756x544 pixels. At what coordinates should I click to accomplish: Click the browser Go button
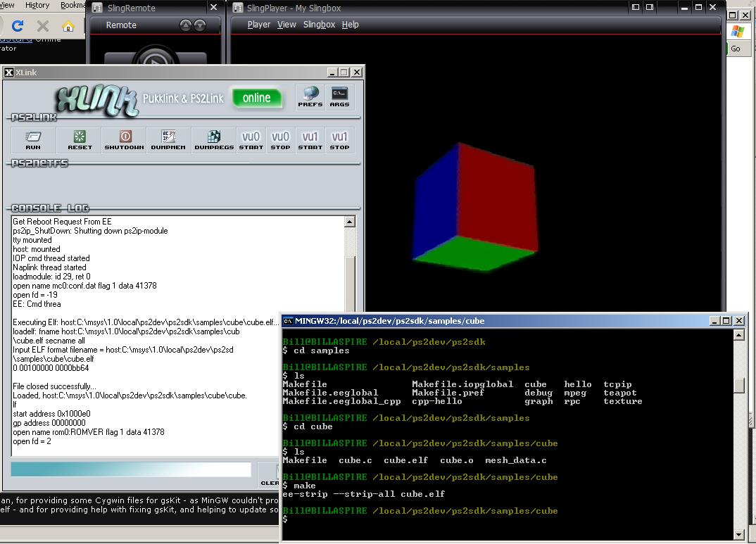(x=736, y=49)
